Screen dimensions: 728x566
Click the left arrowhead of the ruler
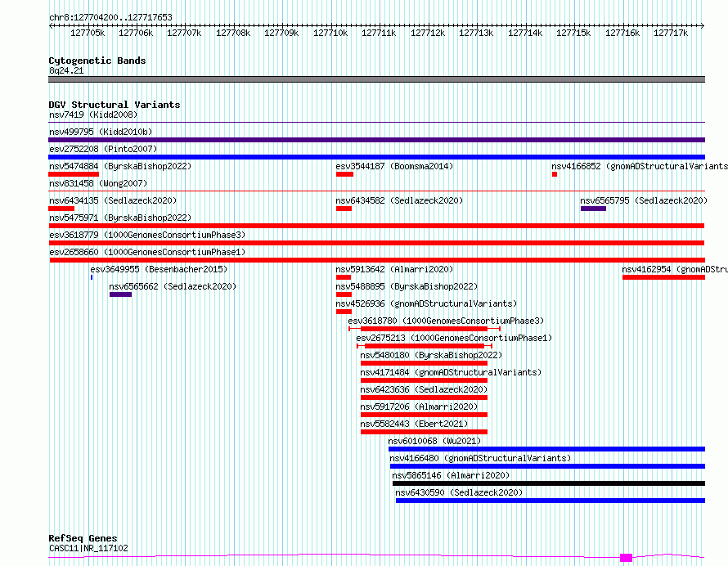[x=51, y=26]
